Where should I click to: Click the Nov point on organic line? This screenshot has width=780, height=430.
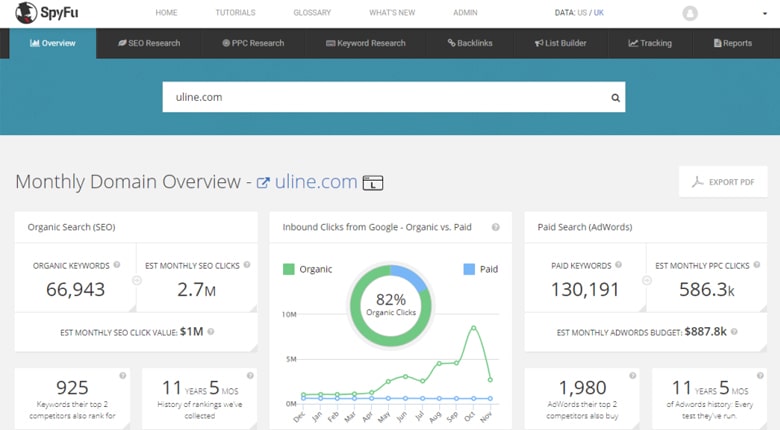(490, 380)
